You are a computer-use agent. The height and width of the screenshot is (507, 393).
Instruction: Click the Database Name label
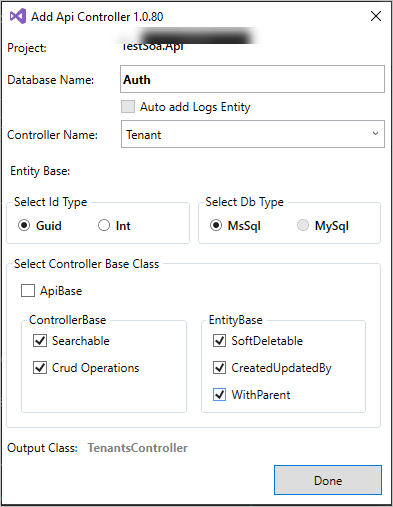pyautogui.click(x=51, y=80)
